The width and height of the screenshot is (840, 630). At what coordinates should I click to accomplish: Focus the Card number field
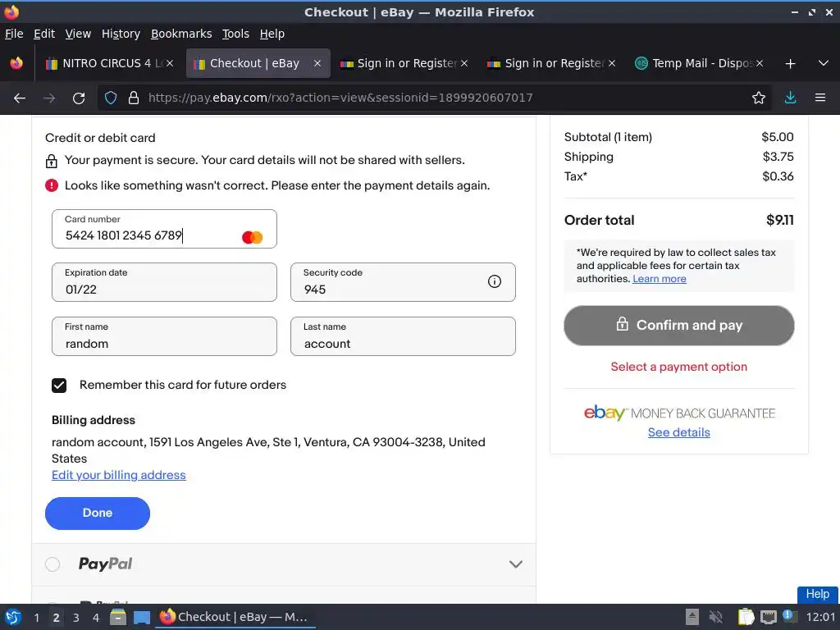(164, 229)
